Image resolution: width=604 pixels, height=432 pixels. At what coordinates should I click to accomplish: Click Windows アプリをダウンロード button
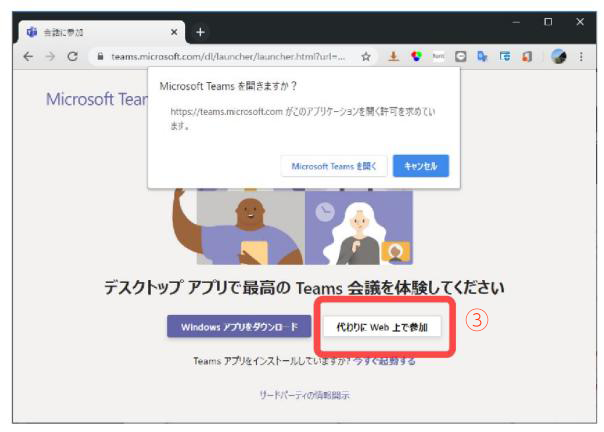pos(239,327)
